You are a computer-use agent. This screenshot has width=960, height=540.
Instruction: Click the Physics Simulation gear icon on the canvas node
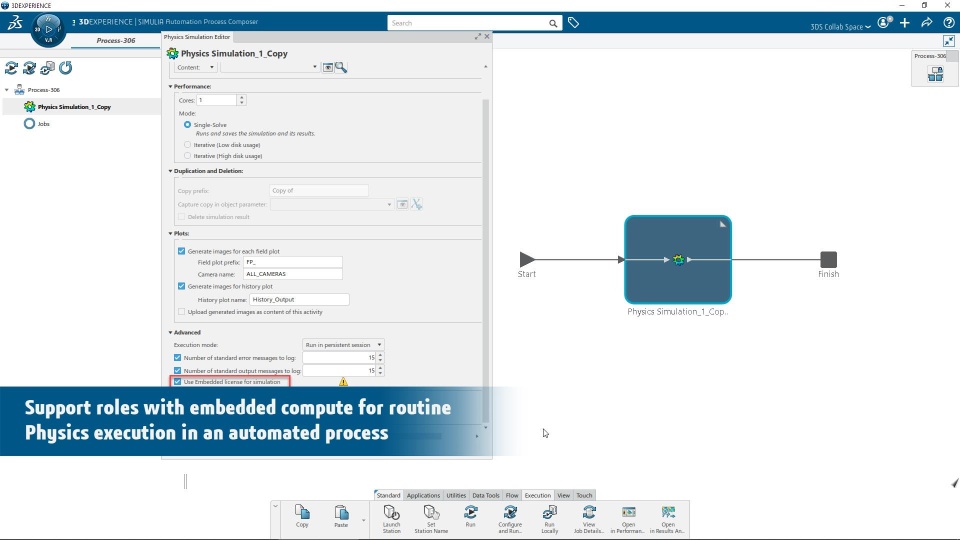pyautogui.click(x=678, y=260)
